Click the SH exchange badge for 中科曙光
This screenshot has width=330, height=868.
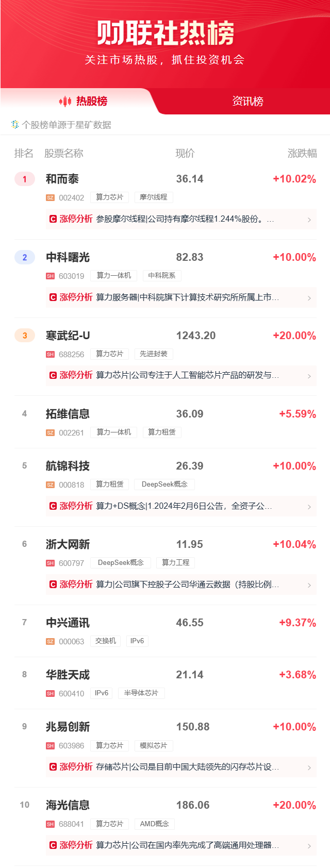tap(50, 276)
